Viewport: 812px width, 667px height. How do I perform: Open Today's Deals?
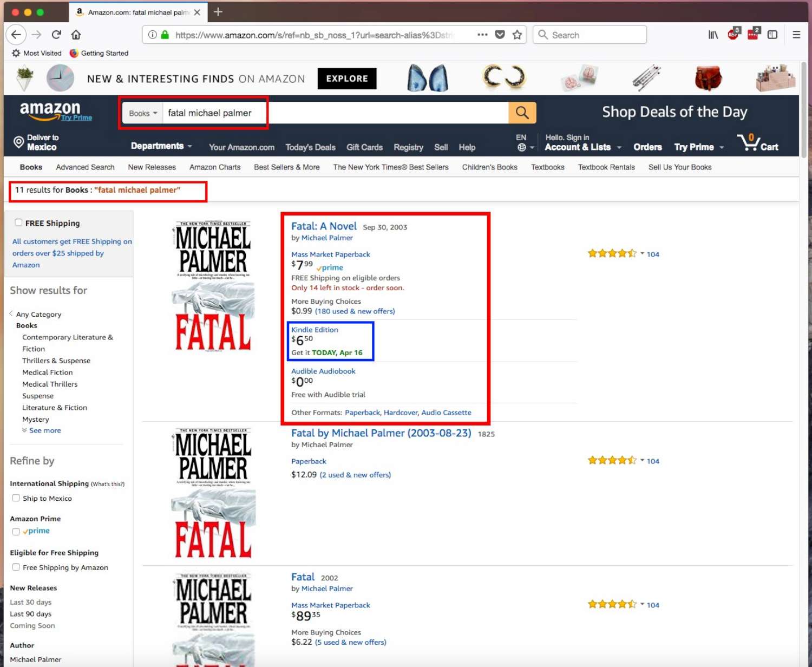310,147
